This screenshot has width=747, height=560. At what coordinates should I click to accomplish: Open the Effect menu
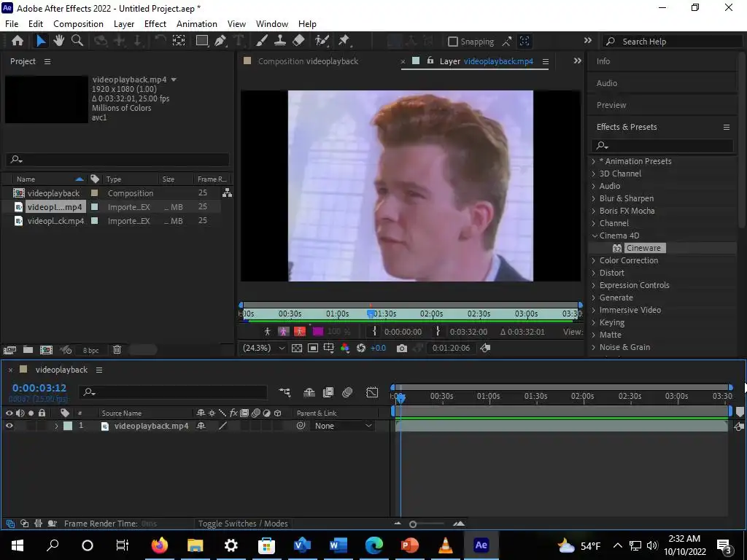155,24
